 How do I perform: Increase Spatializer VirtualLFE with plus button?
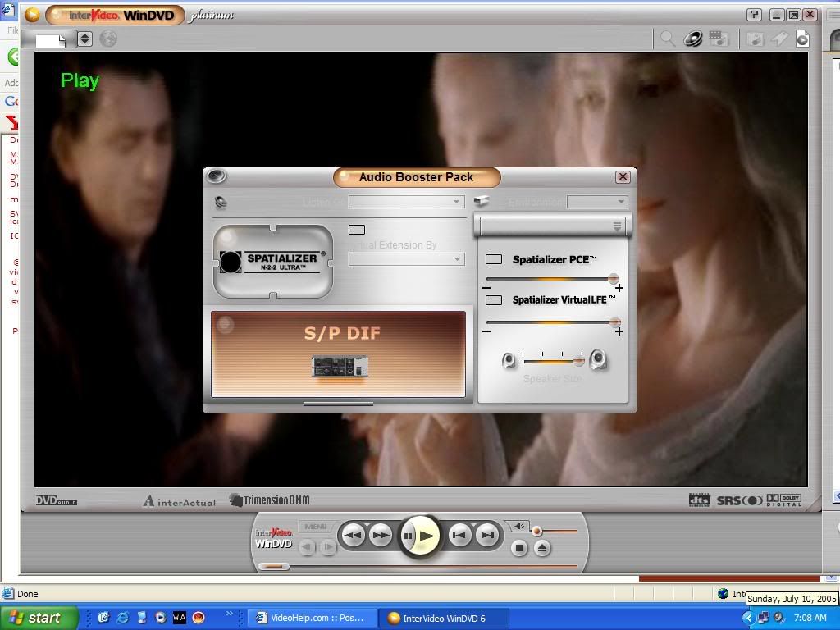(x=619, y=331)
